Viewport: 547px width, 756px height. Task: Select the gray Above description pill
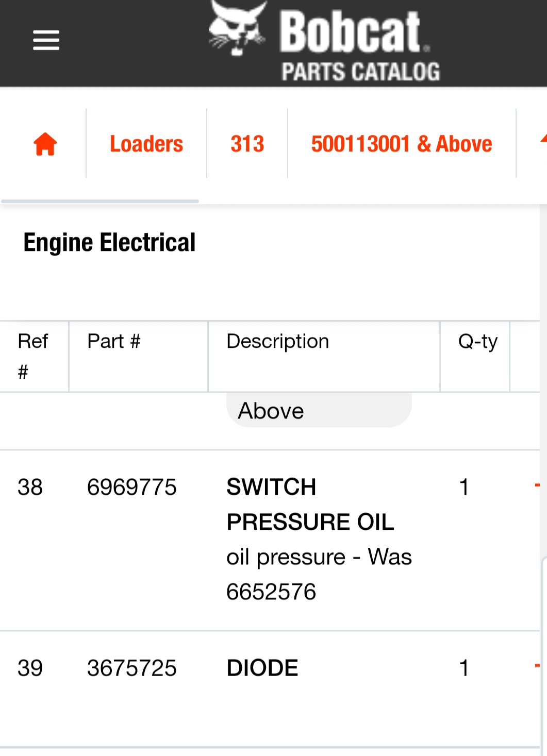pos(319,410)
